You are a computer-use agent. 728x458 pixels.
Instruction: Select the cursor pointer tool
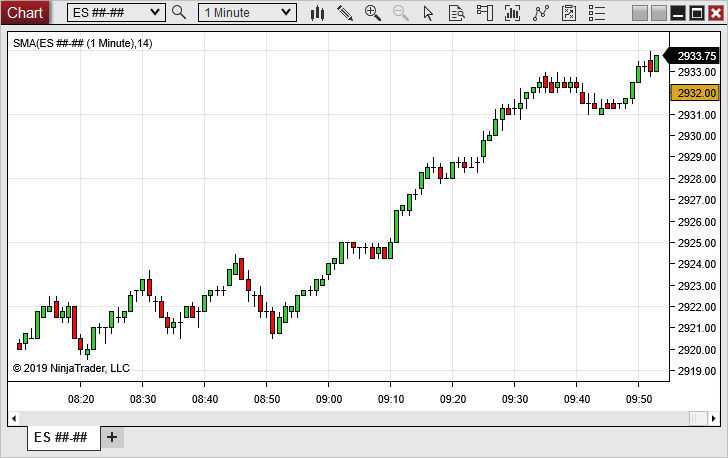click(429, 13)
